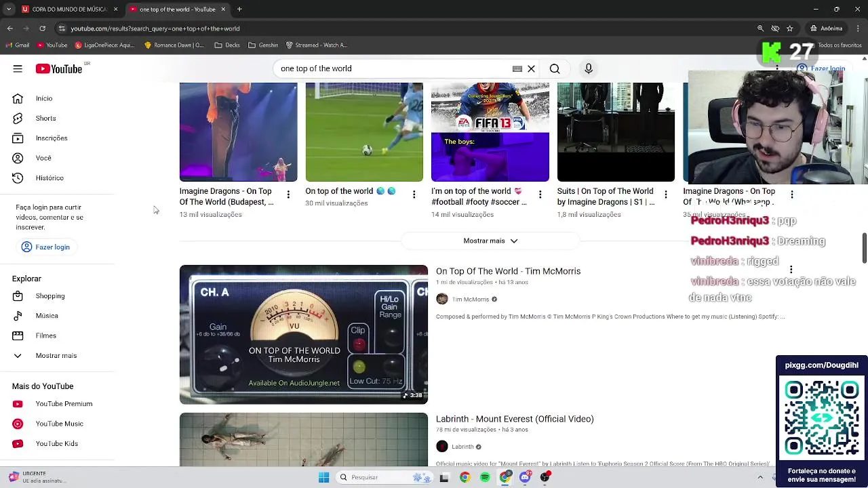Open the browser zoom magnifier icon
This screenshot has height=488, width=868.
click(x=760, y=28)
